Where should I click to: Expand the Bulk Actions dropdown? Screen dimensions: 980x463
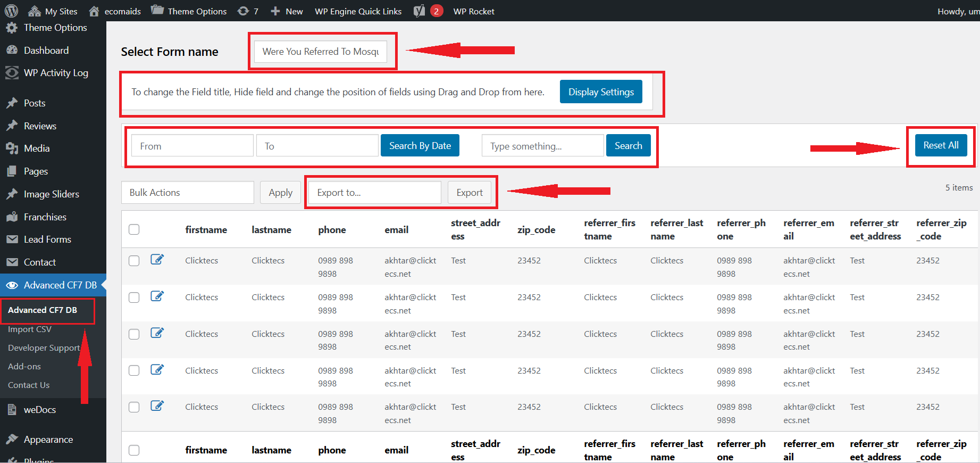coord(187,193)
